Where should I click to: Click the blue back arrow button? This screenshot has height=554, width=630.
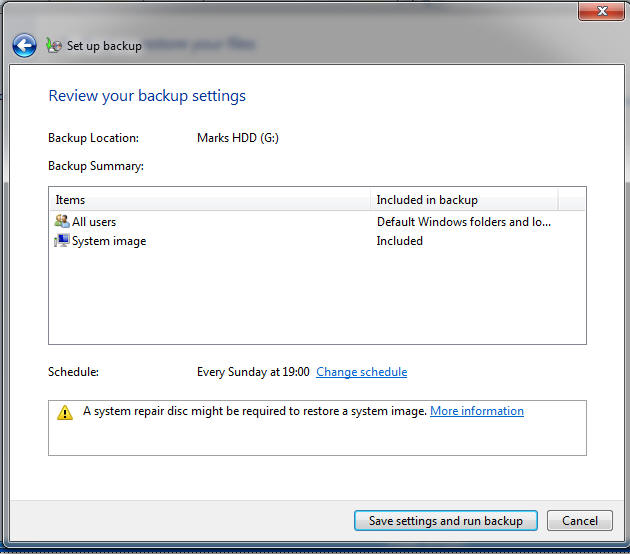(x=24, y=46)
